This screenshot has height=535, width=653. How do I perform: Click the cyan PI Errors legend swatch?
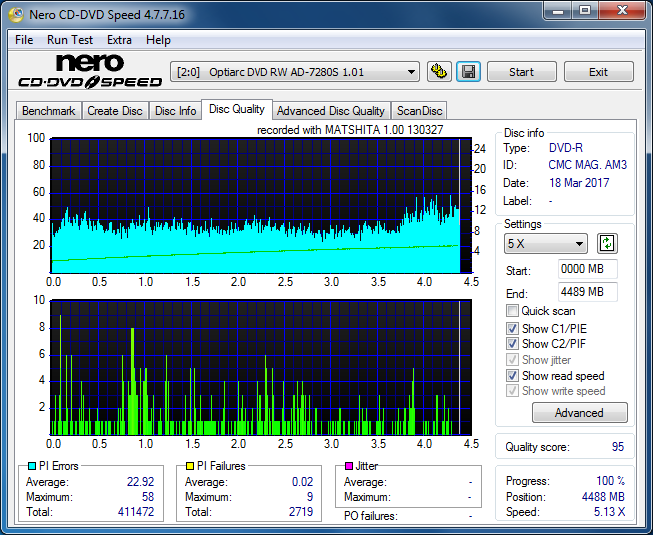(x=32, y=466)
